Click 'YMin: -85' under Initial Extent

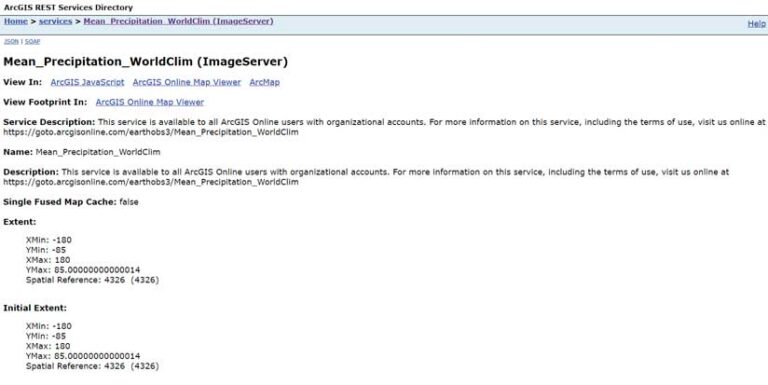click(x=46, y=337)
